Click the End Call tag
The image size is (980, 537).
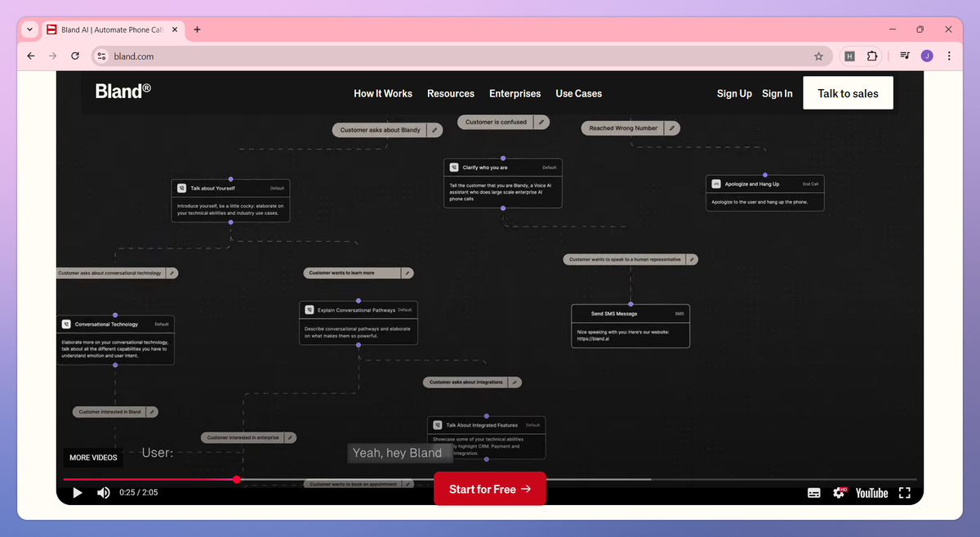pyautogui.click(x=810, y=184)
